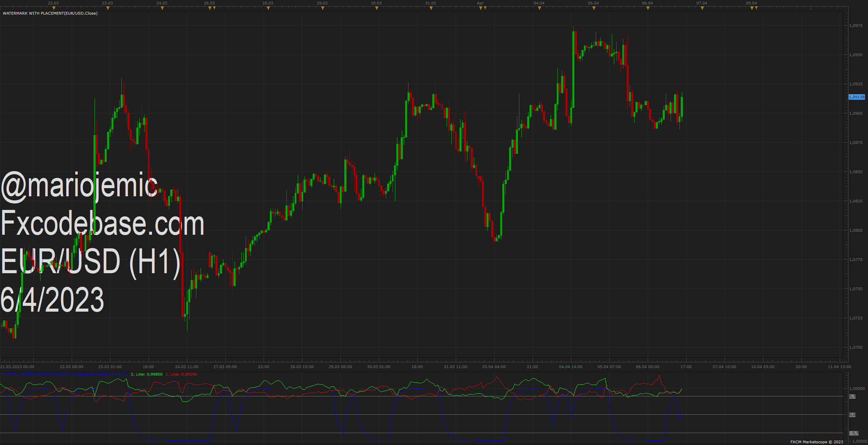
Task: Click the day marker triangle under 30.03
Action: coord(377,8)
